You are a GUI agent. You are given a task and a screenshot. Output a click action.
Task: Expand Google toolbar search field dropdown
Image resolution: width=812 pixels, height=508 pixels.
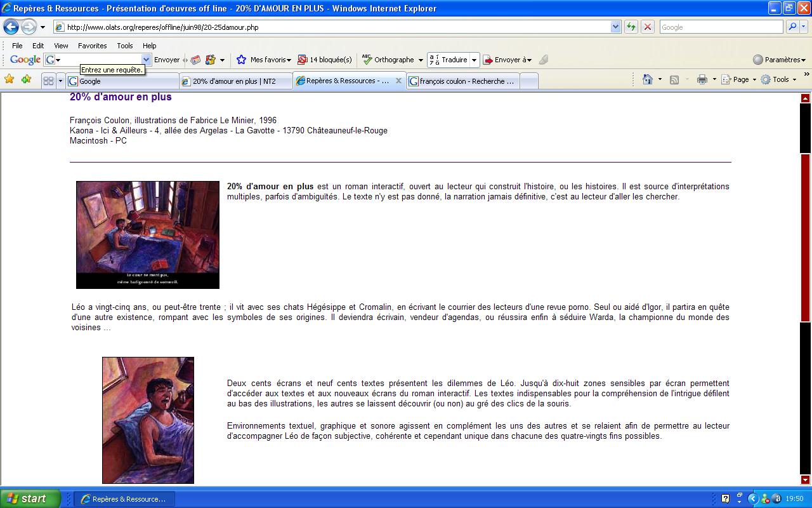point(147,60)
